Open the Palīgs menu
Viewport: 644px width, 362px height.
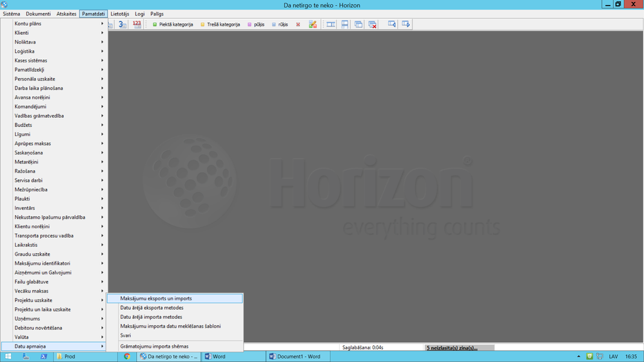coord(157,14)
